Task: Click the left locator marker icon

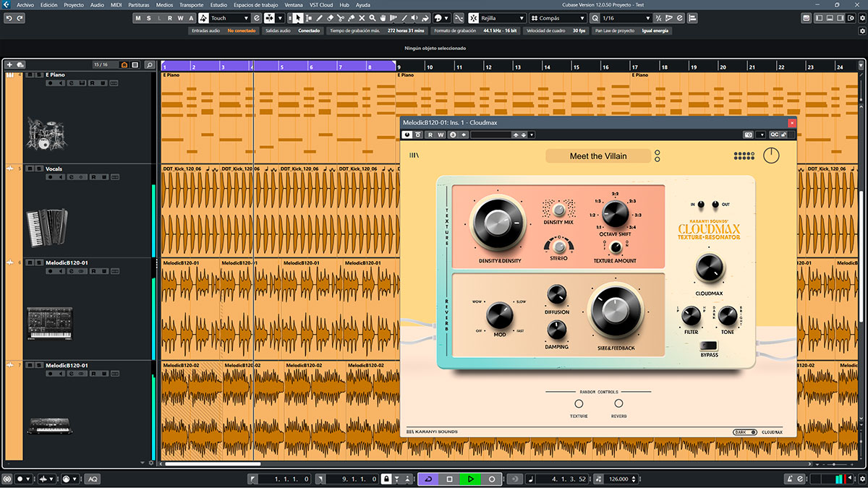Action: pos(252,479)
